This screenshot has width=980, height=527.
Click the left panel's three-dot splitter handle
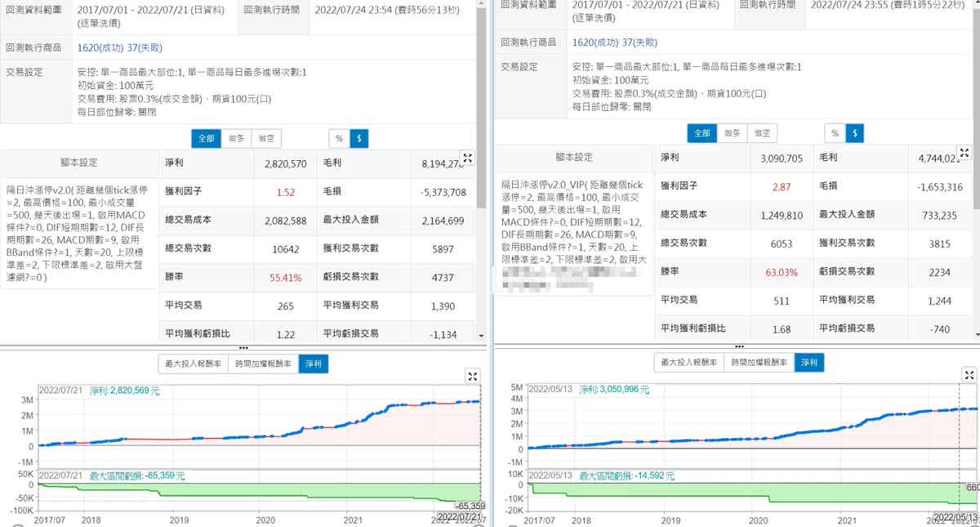243,347
